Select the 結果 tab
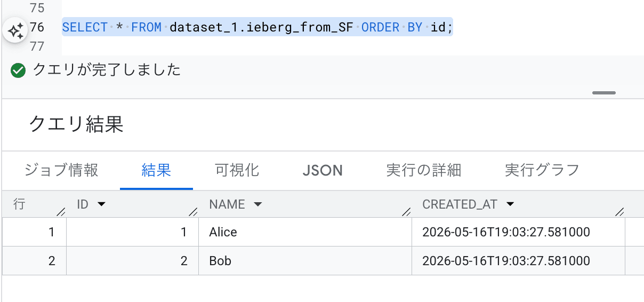The image size is (644, 302). [x=156, y=170]
